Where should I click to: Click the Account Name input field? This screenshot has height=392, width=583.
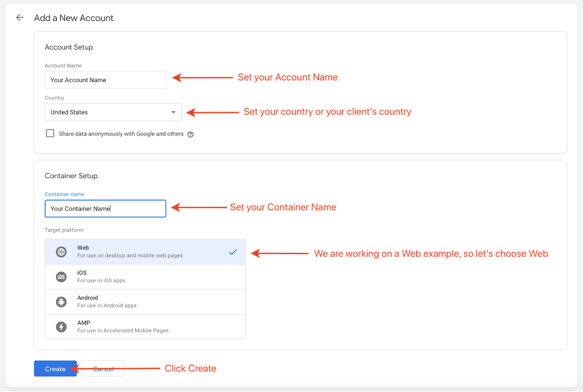pyautogui.click(x=105, y=80)
